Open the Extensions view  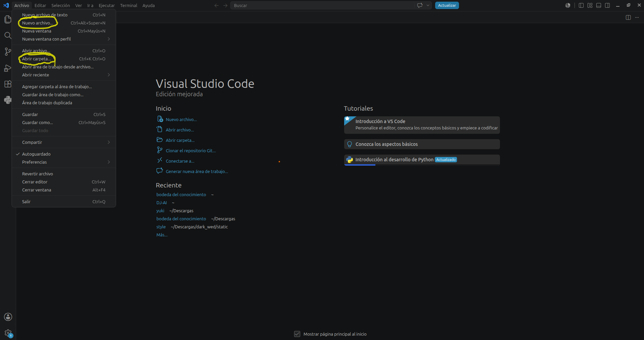tap(8, 84)
